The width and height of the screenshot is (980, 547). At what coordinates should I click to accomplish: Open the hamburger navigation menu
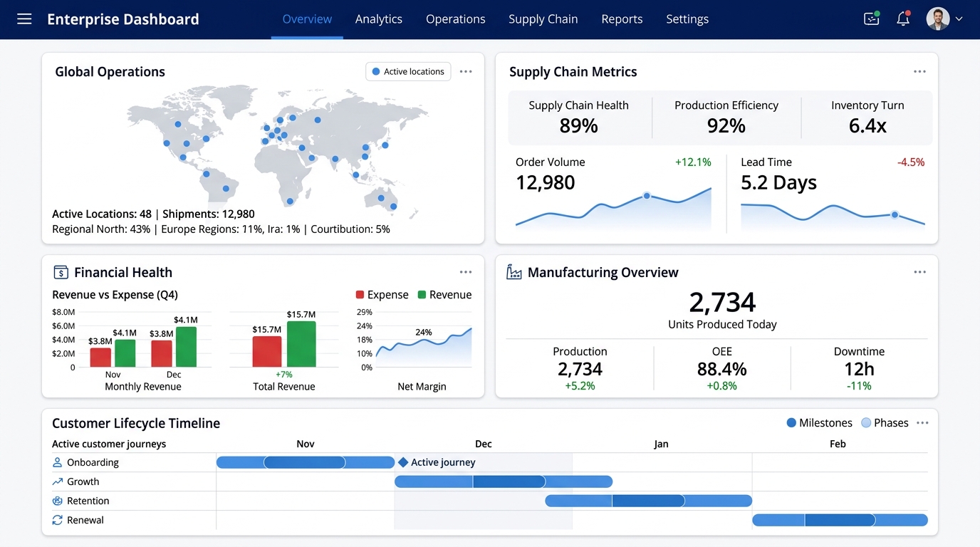click(24, 19)
